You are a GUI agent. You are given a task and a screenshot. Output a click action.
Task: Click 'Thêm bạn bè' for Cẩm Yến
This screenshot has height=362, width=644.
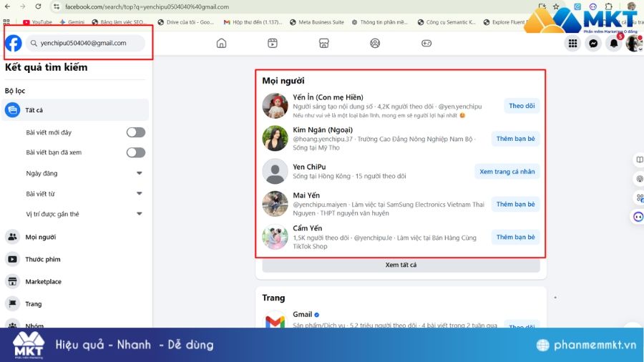coord(515,238)
